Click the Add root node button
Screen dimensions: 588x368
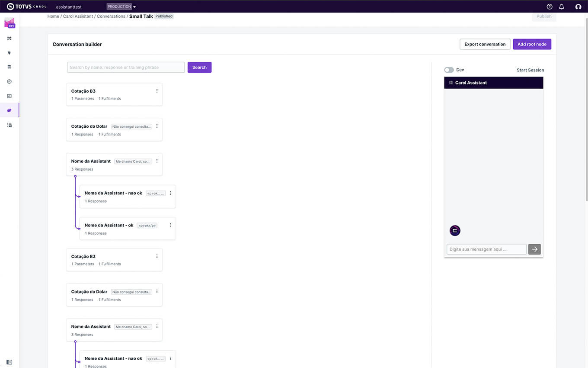(532, 44)
